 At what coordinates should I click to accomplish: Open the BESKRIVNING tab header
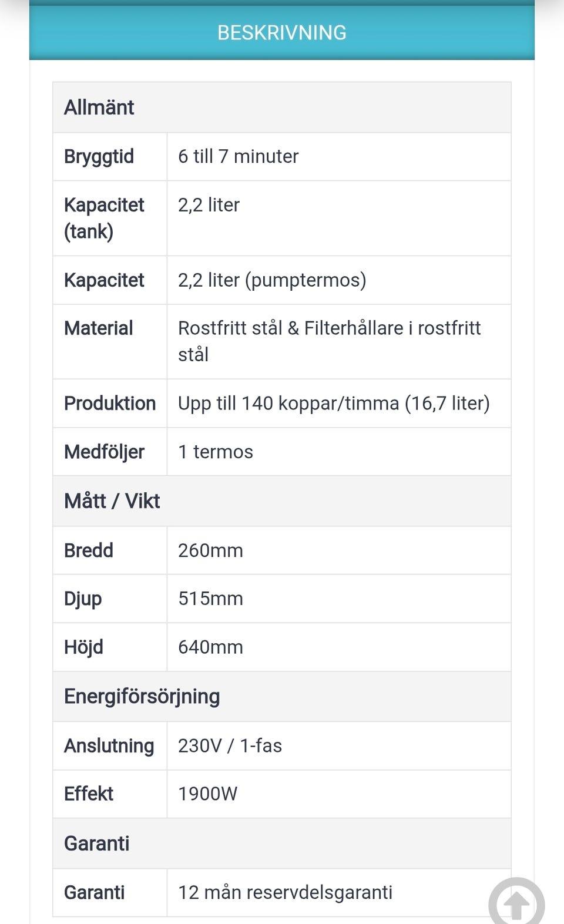point(282,32)
